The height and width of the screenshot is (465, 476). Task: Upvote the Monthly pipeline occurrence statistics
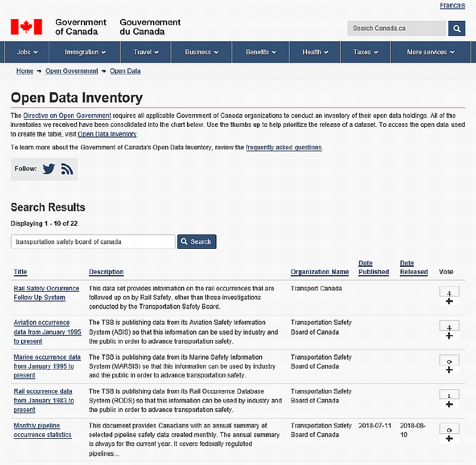tap(449, 438)
